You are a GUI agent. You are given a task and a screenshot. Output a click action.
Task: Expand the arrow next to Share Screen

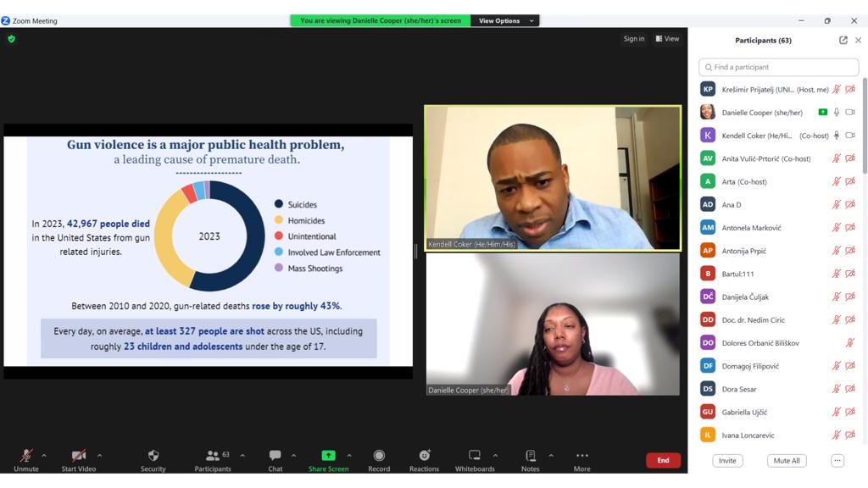pyautogui.click(x=349, y=456)
